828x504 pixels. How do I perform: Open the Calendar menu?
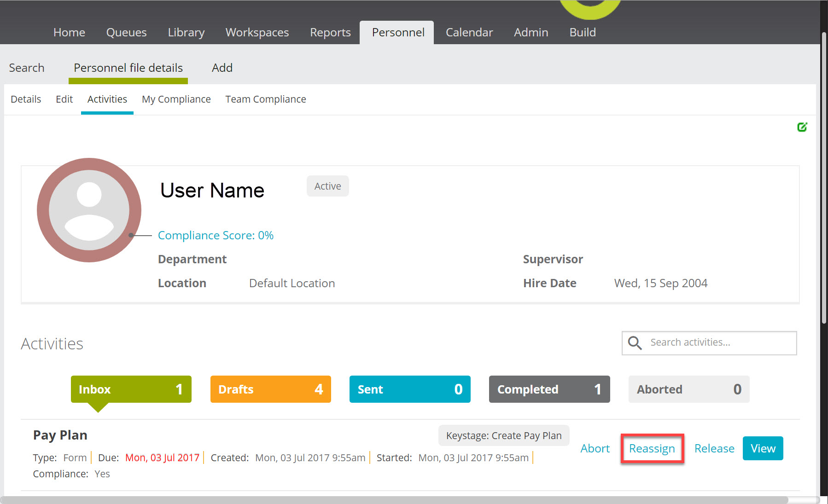469,32
